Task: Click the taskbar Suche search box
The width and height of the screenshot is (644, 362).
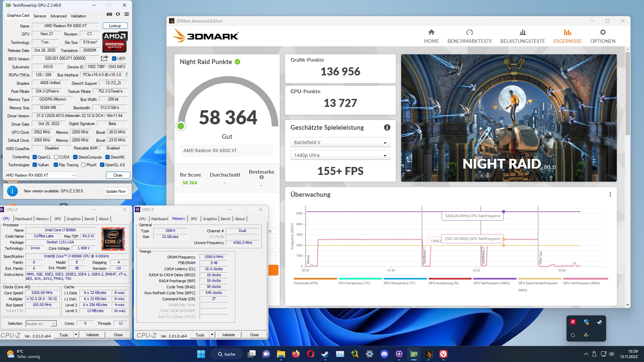Action: tap(226, 354)
